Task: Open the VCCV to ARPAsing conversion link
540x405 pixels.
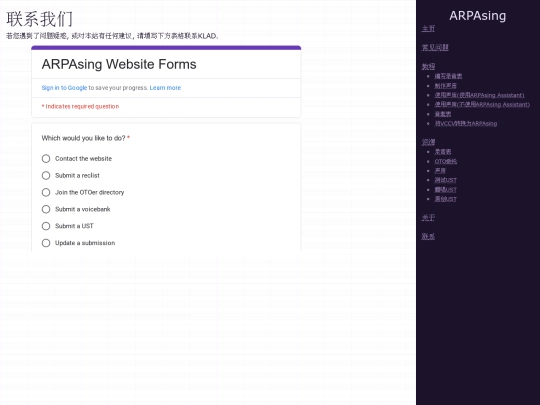Action: [466, 123]
